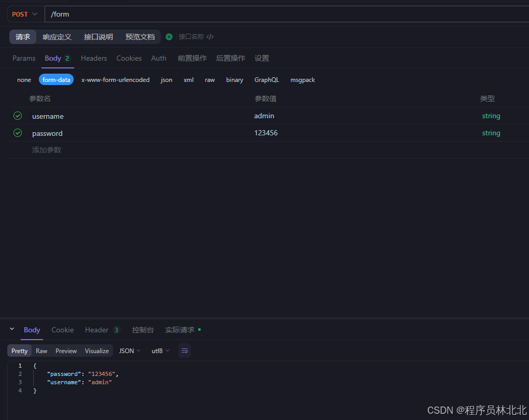
Task: Open the response Cookie tab
Action: tap(62, 330)
